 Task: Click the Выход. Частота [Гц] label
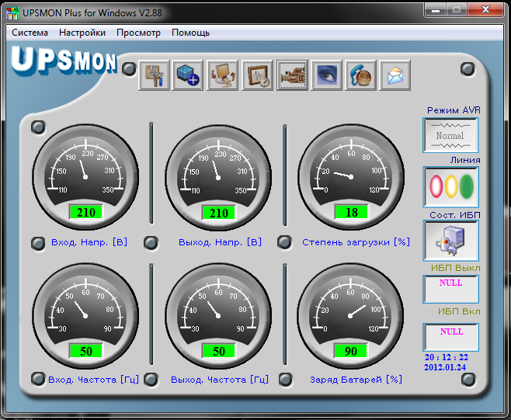pyautogui.click(x=220, y=380)
